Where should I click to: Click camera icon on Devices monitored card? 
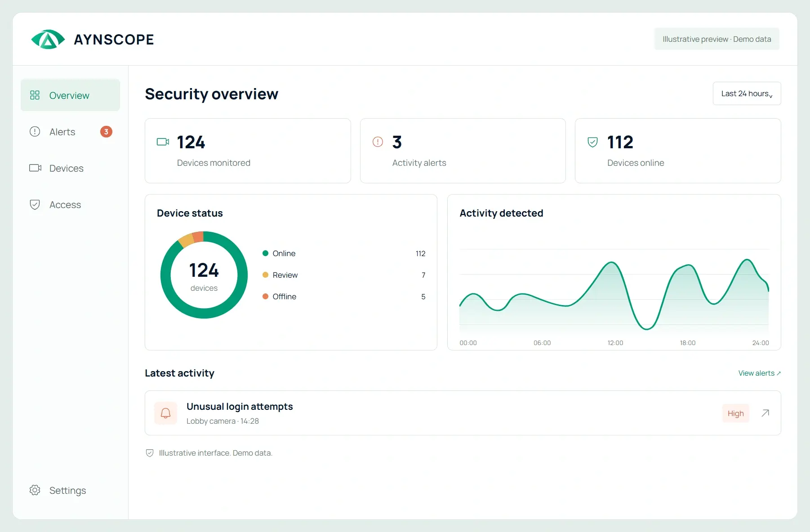[163, 142]
